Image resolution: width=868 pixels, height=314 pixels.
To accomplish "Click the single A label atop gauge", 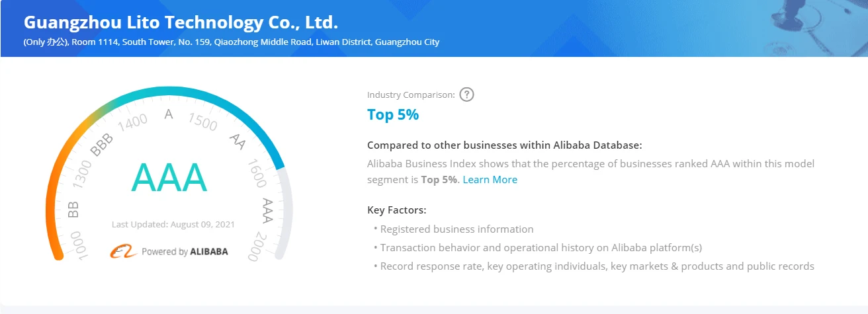I will 169,114.
